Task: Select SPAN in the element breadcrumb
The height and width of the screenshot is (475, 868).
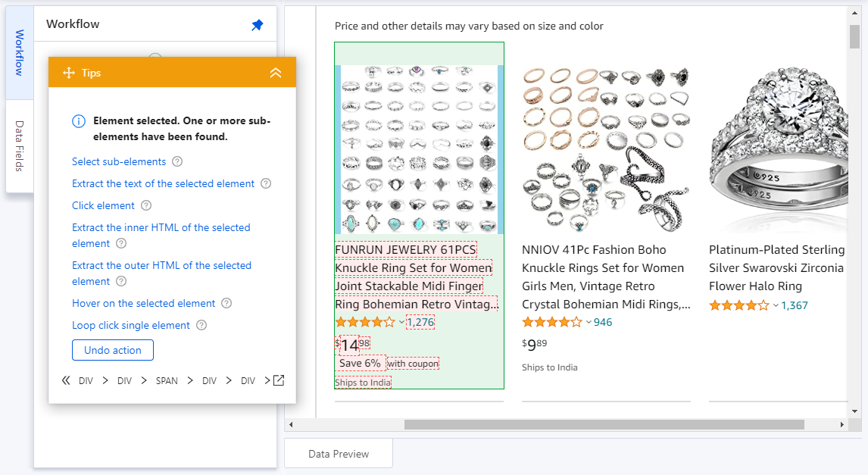Action: pos(167,381)
